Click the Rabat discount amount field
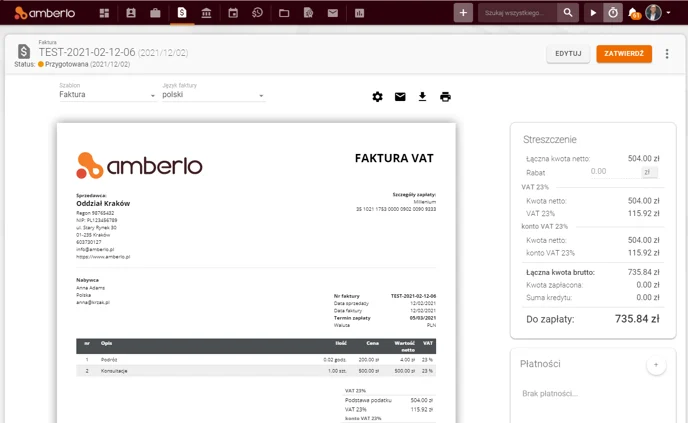Screen dimensions: 688x423 click(614, 172)
